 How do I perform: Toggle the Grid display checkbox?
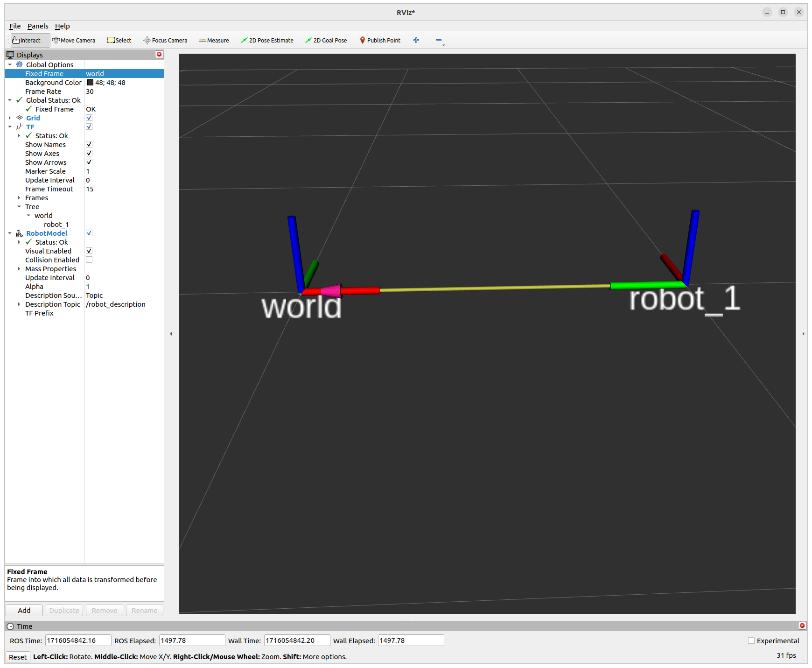pyautogui.click(x=89, y=118)
